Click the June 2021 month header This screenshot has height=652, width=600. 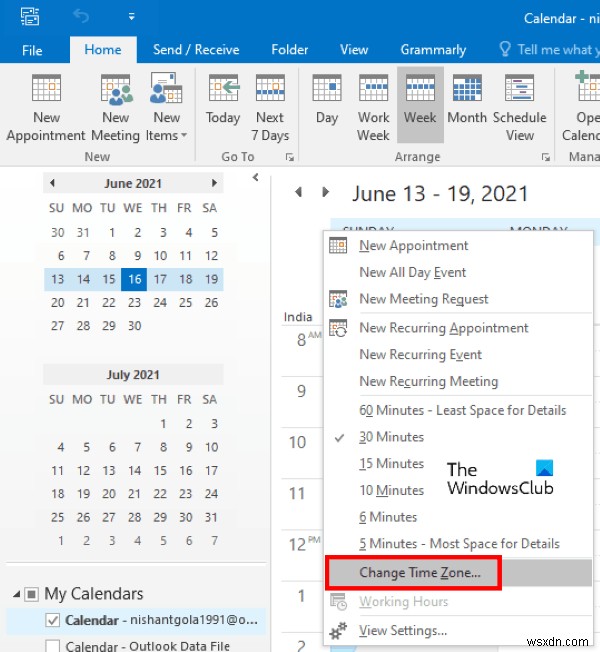tap(133, 183)
